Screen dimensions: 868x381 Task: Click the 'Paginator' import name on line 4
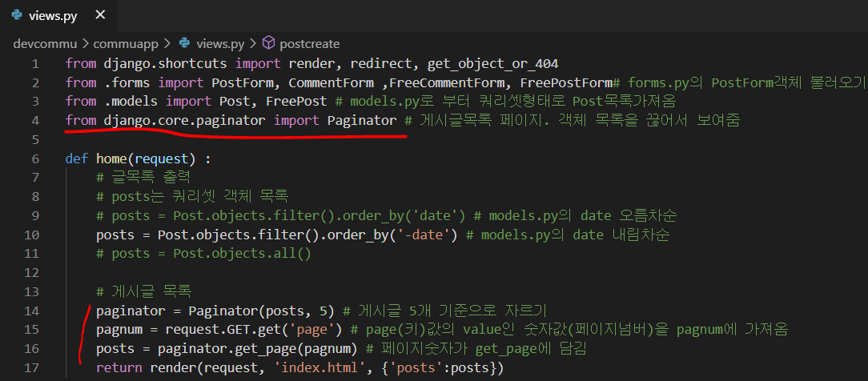(x=361, y=121)
